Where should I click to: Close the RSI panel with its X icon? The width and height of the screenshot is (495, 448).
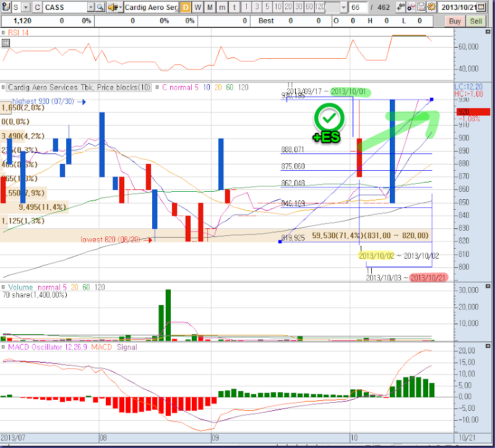point(488,32)
